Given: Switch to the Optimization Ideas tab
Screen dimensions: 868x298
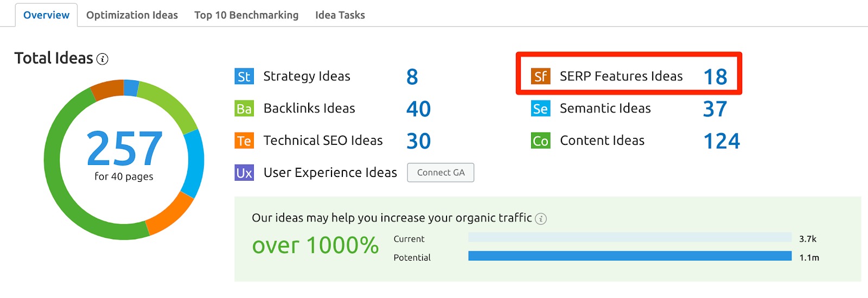Looking at the screenshot, I should pyautogui.click(x=132, y=15).
